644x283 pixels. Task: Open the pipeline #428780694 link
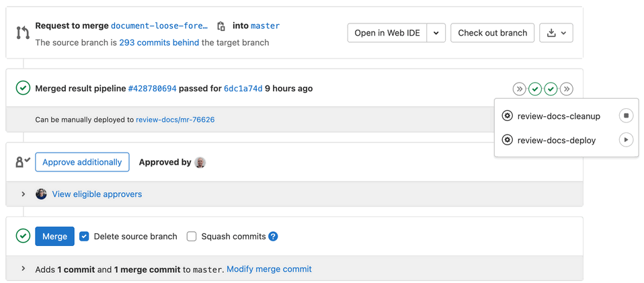pyautogui.click(x=153, y=89)
